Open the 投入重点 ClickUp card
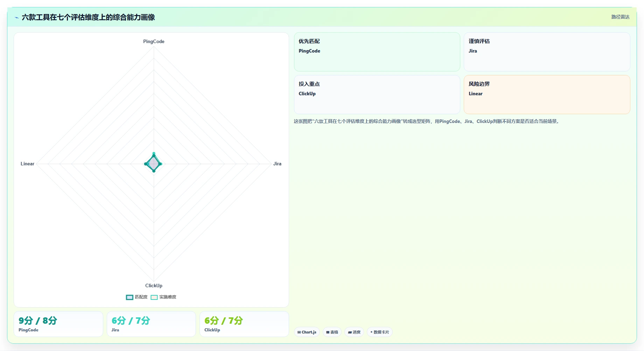This screenshot has width=644, height=351. point(377,95)
